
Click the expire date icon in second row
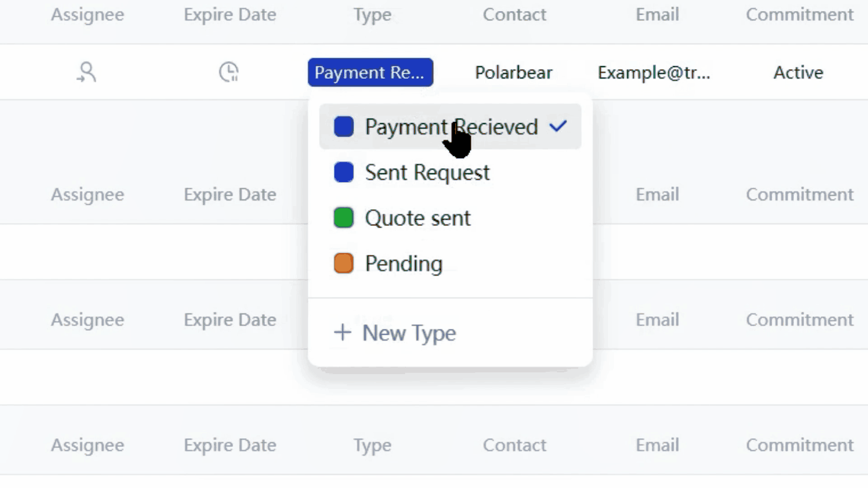tap(229, 71)
